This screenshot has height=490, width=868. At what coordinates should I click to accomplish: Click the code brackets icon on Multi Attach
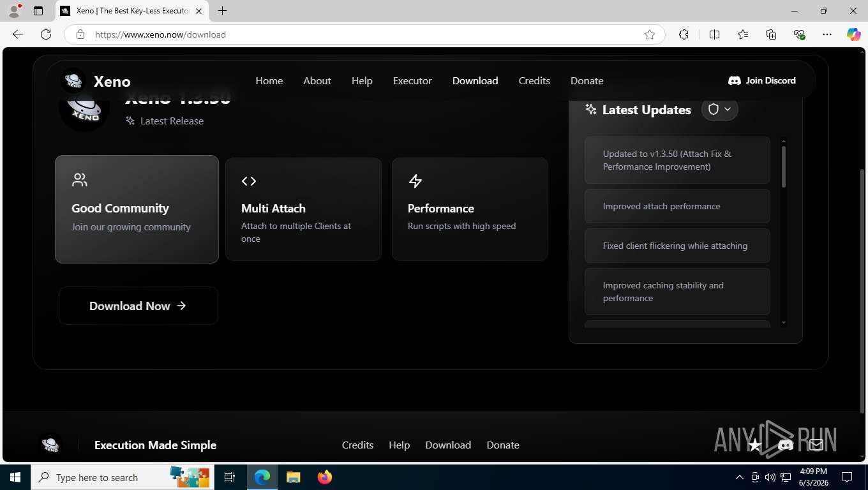(x=249, y=181)
